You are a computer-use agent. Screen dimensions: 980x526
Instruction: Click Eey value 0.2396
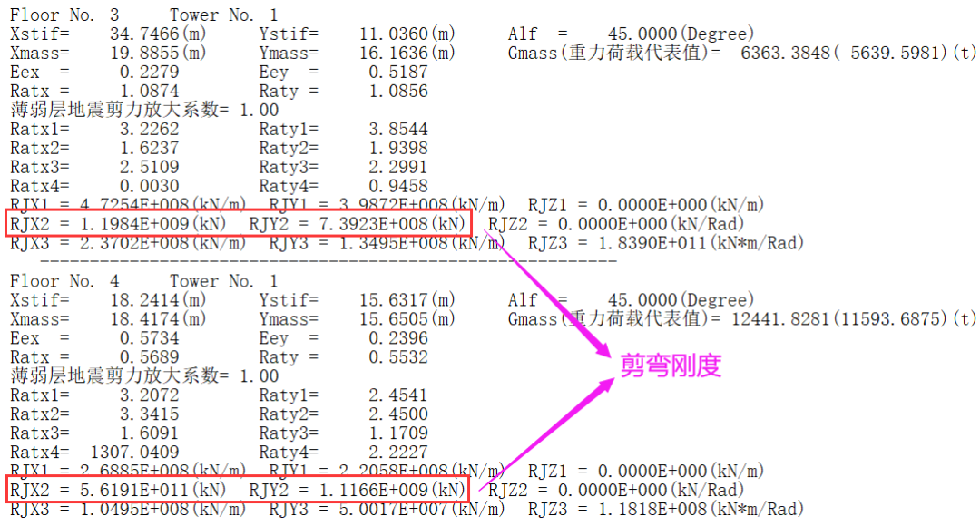(398, 338)
